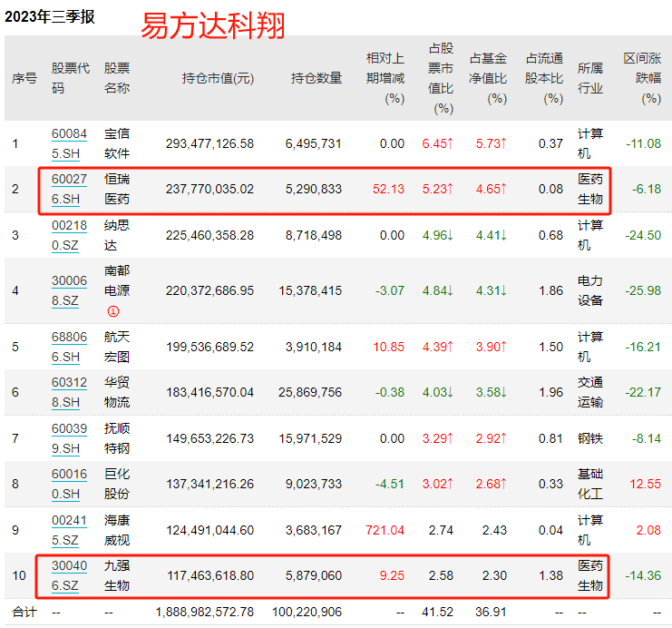Viewport: 672px width, 628px height.
Task: Click the total ratio 41.52
Action: 438,612
